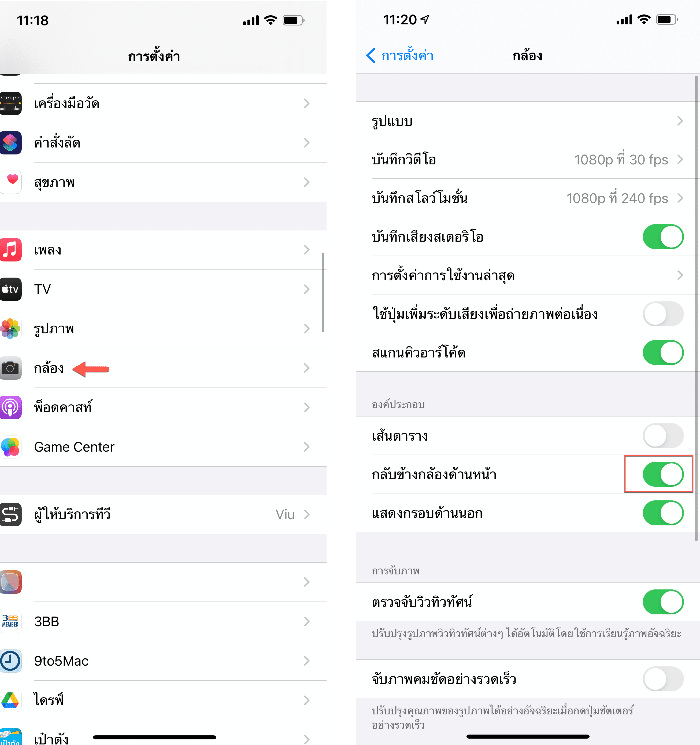Viewport: 700px width, 745px height.
Task: Tap the Podcasts app icon
Action: tap(10, 407)
